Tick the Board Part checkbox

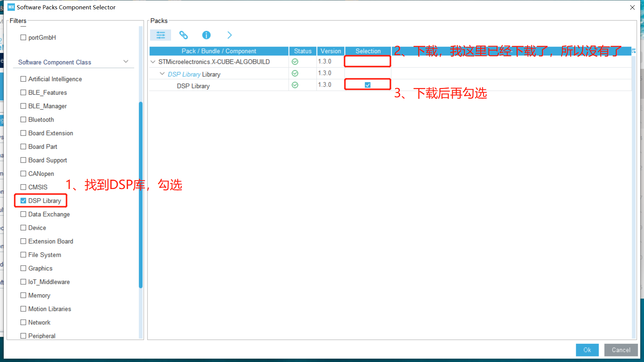tap(23, 146)
